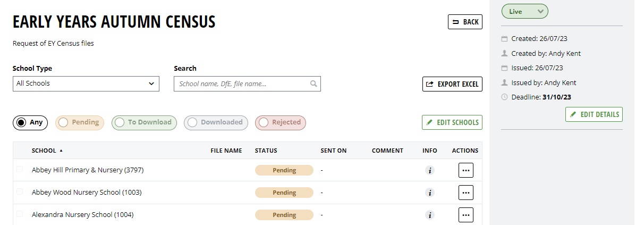Click Issued by: Andy Kent

coord(544,82)
